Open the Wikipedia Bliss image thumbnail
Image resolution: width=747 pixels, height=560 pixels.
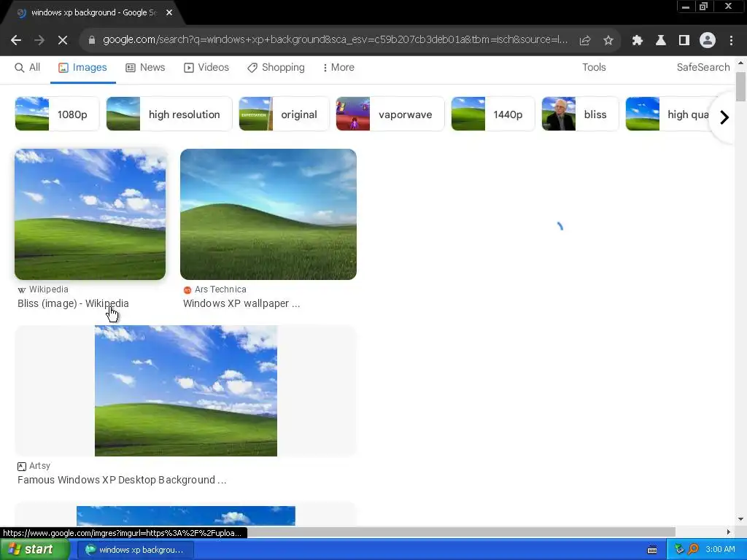coord(90,214)
